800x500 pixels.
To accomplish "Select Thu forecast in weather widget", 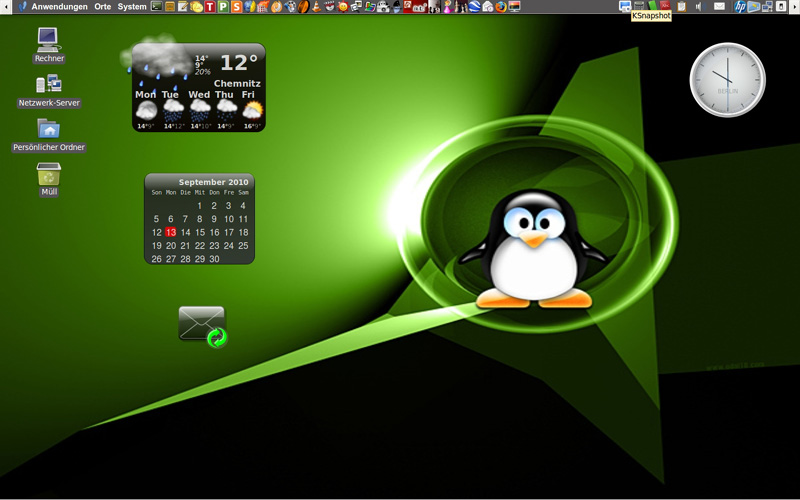I will coord(226,110).
